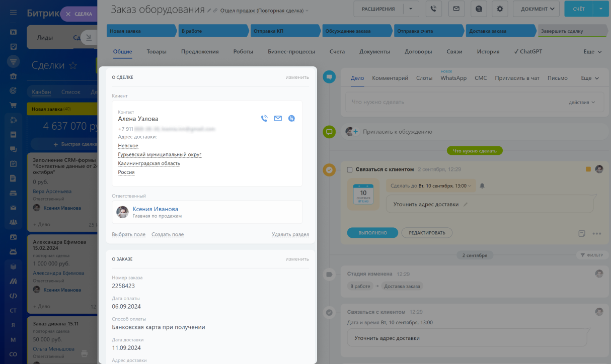Check the Связаться с клиентом checkbox
The width and height of the screenshot is (611, 364).
pos(350,170)
